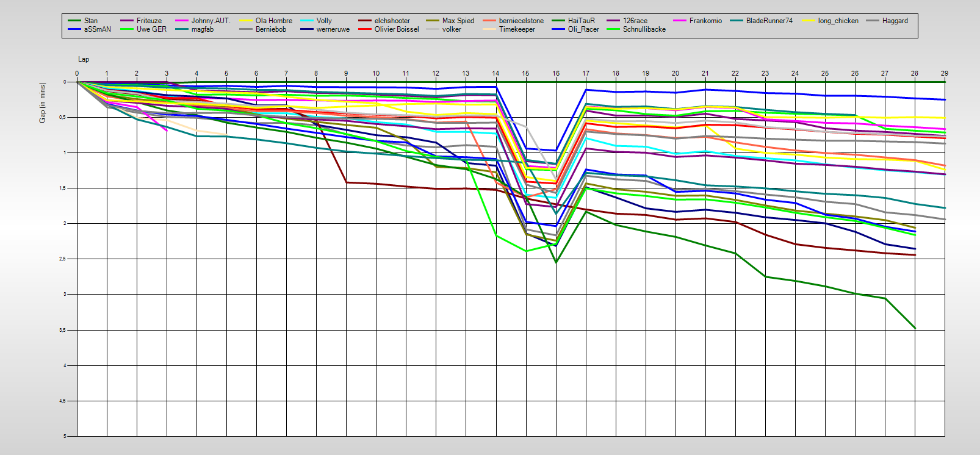
Task: Click the dark red line beside elchshooter
Action: tap(364, 21)
